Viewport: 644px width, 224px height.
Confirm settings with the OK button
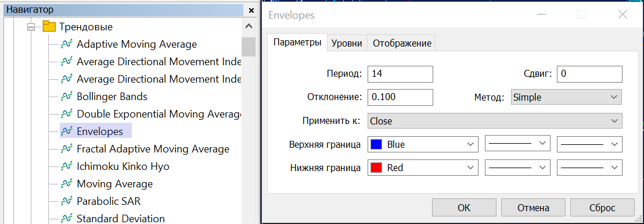[464, 207]
